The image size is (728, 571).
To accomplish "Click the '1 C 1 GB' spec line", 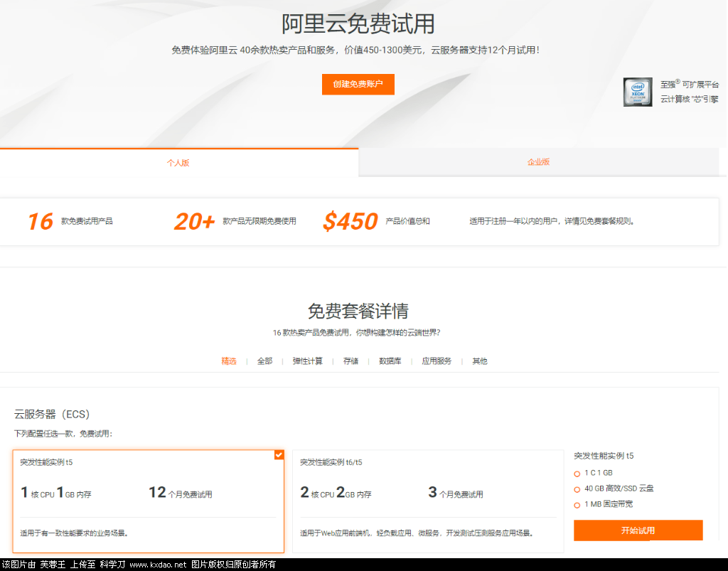I will point(599,473).
